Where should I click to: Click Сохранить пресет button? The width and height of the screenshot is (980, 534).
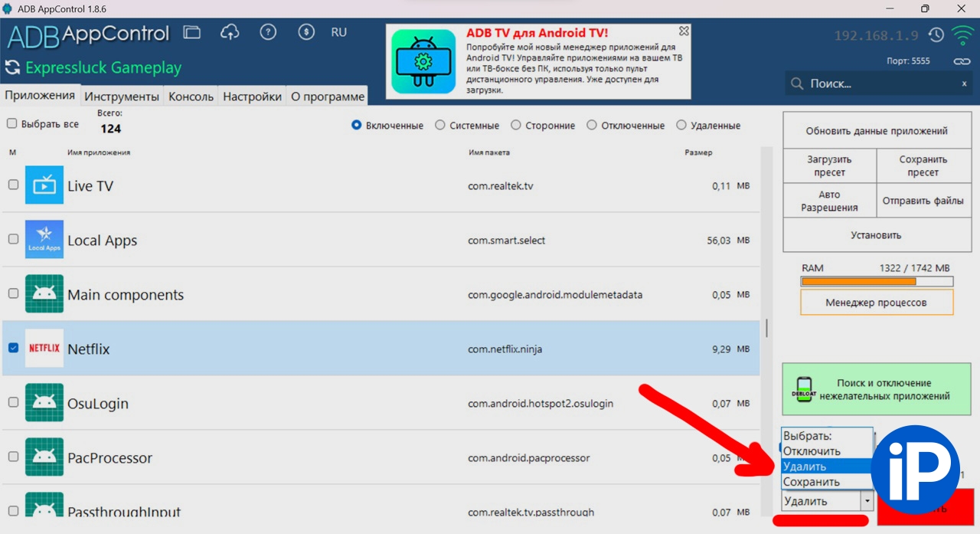coord(923,165)
